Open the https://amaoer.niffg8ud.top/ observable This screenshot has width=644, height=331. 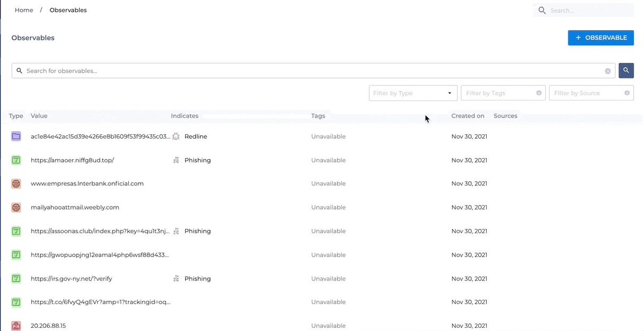pyautogui.click(x=72, y=160)
